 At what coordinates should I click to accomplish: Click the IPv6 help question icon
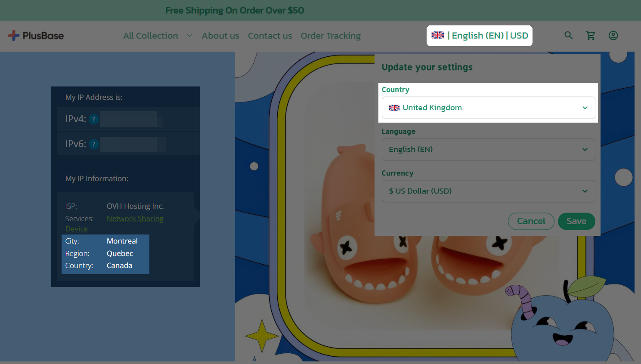coord(94,144)
